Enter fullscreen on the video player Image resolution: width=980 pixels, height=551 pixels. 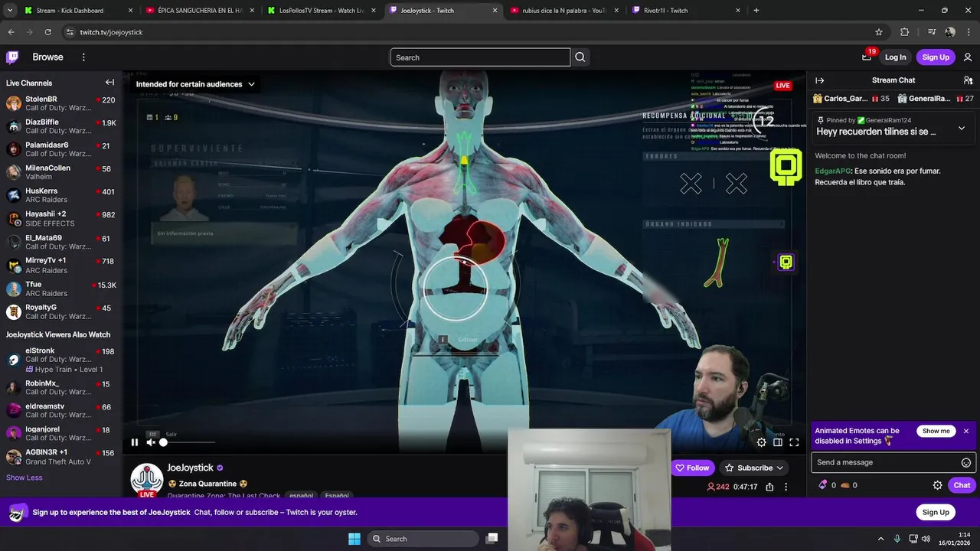[x=794, y=442]
